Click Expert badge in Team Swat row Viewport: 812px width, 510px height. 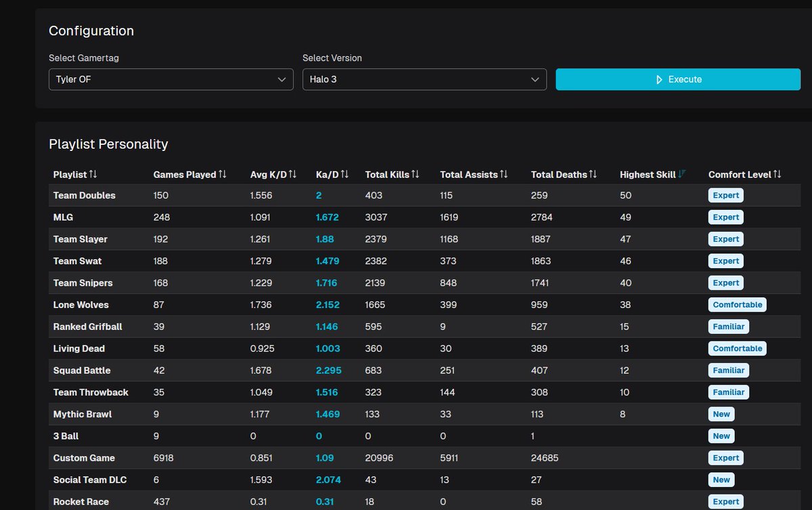[725, 261]
